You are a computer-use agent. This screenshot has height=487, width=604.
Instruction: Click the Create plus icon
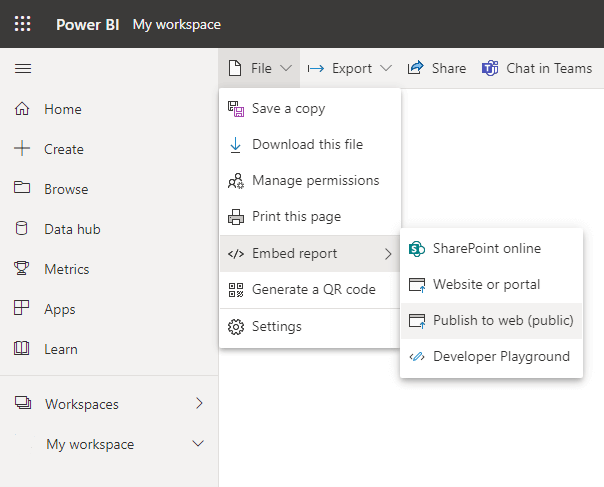22,149
